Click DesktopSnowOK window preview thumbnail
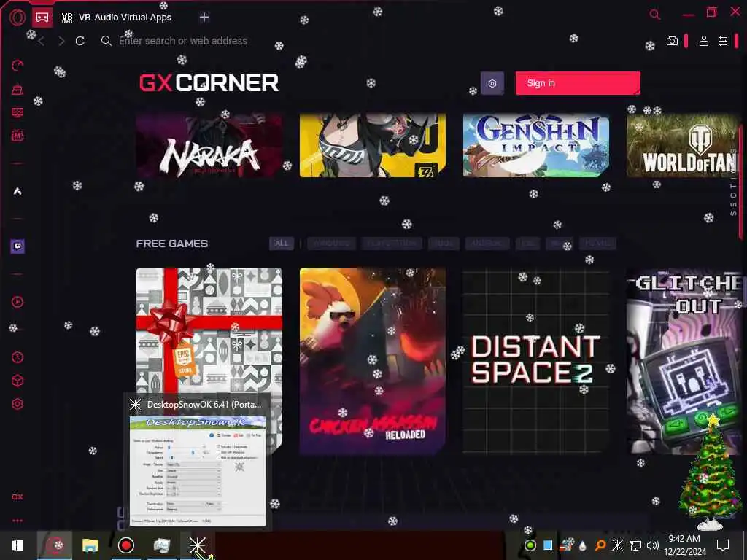Image resolution: width=747 pixels, height=560 pixels. pos(198,471)
